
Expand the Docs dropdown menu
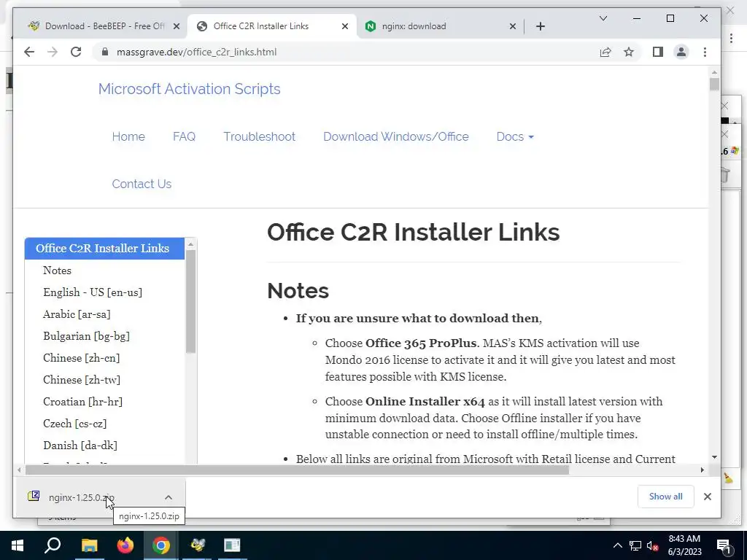(x=514, y=136)
